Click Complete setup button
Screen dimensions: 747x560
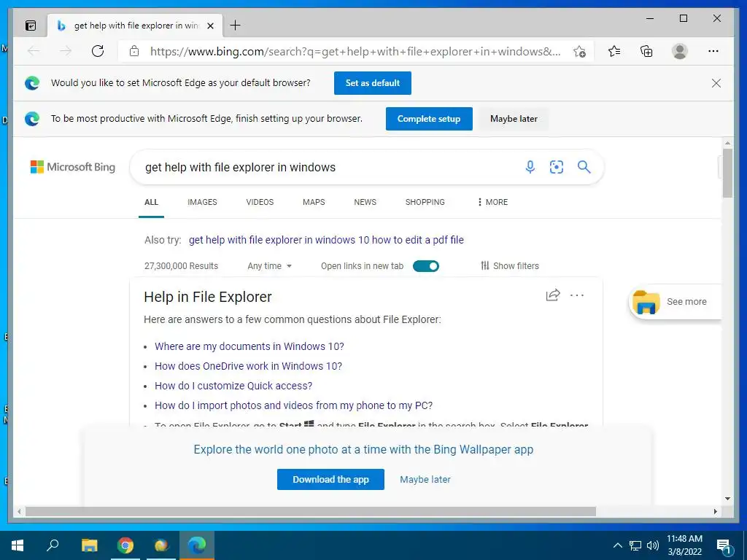coord(429,119)
